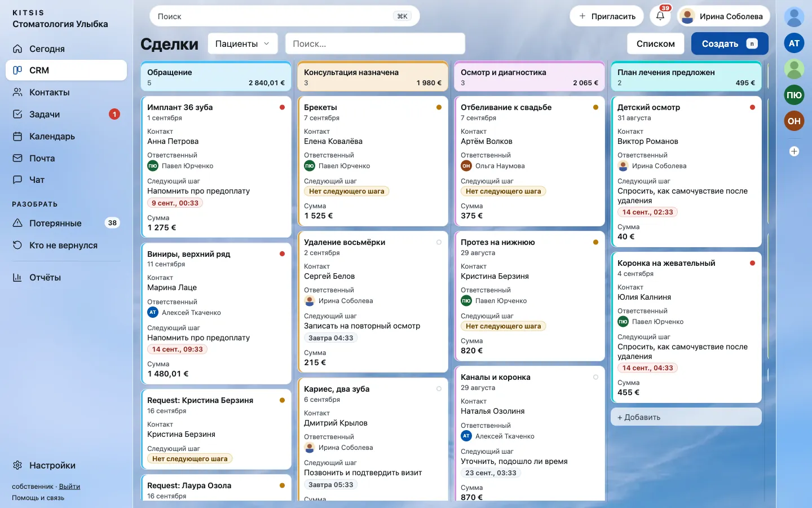Viewport: 812px width, 508px height.
Task: Switch to the Списком list view
Action: coord(655,43)
